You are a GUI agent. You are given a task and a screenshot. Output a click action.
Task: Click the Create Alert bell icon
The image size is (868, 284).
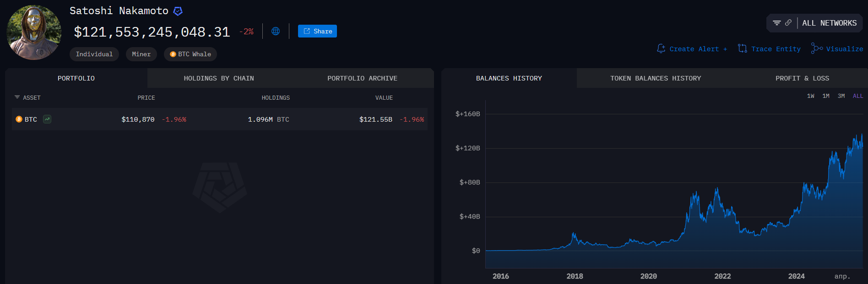pyautogui.click(x=661, y=48)
